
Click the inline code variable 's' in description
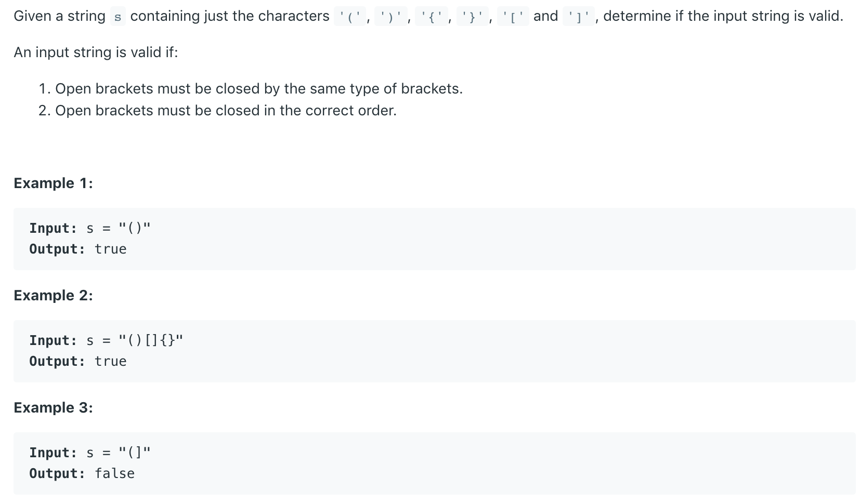pos(118,17)
